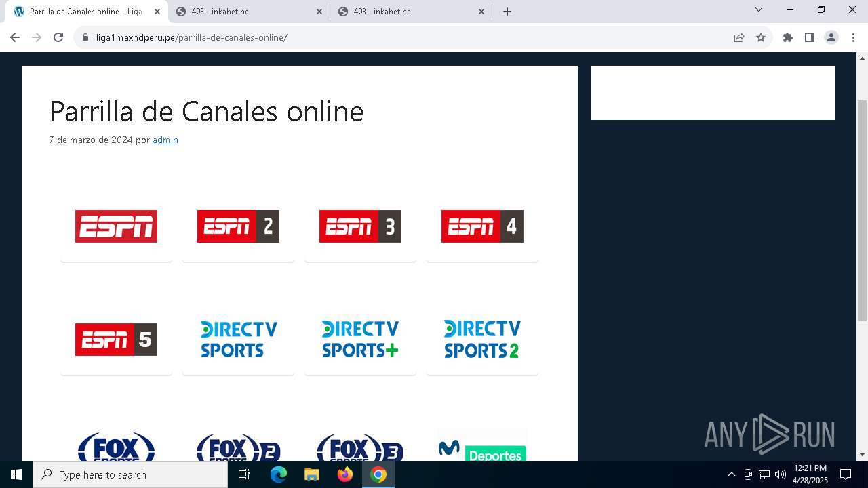Bookmark this page with the star icon
The image size is (868, 488).
point(761,37)
